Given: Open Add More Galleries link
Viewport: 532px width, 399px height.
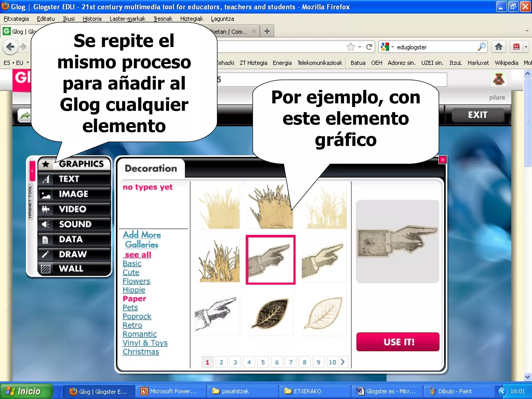Looking at the screenshot, I should tap(142, 240).
